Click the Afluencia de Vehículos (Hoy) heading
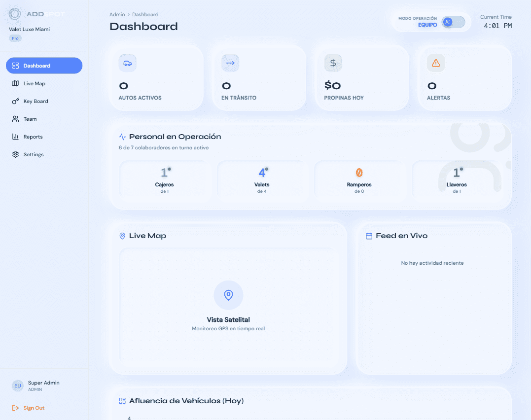Viewport: 531px width, 420px height. pyautogui.click(x=186, y=401)
